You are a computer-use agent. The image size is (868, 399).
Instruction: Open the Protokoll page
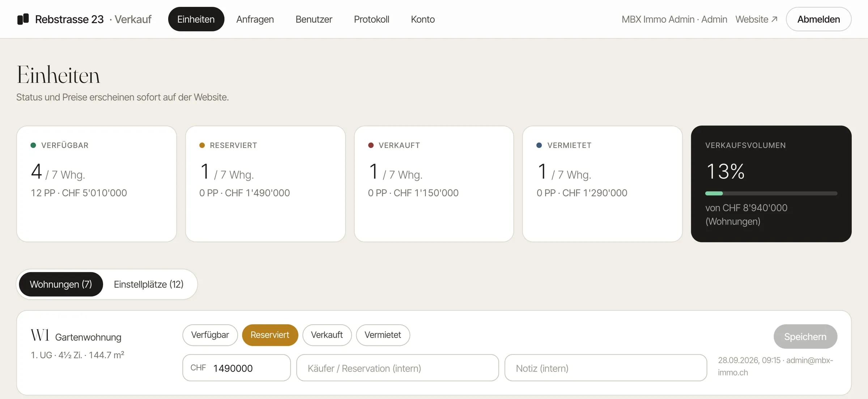point(371,19)
